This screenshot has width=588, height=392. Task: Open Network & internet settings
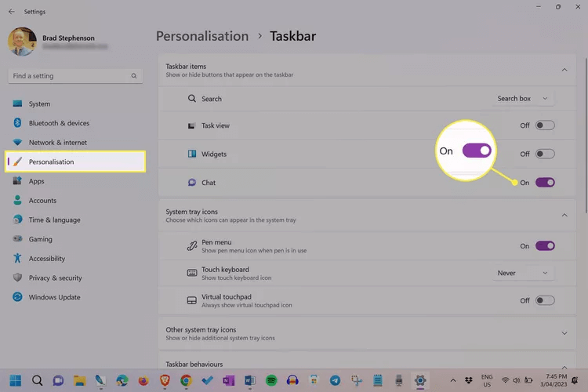pos(58,143)
